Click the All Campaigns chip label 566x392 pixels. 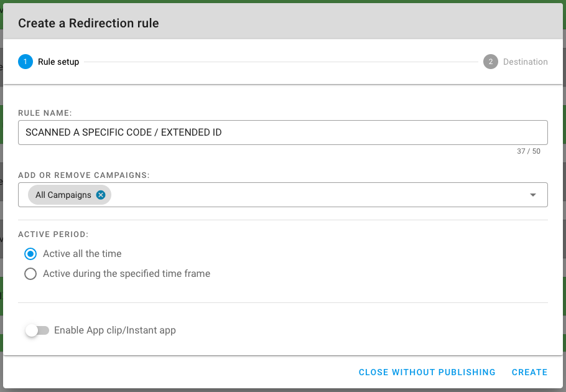click(x=63, y=195)
